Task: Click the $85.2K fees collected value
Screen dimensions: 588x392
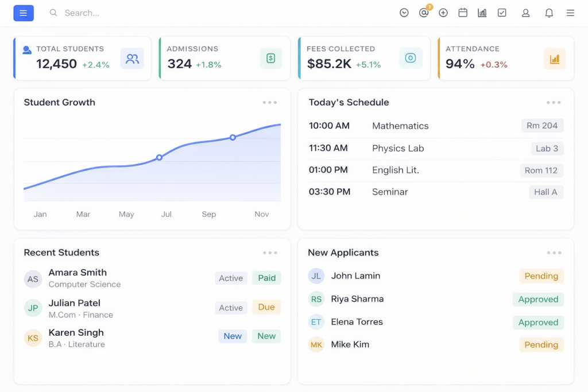Action: tap(329, 64)
